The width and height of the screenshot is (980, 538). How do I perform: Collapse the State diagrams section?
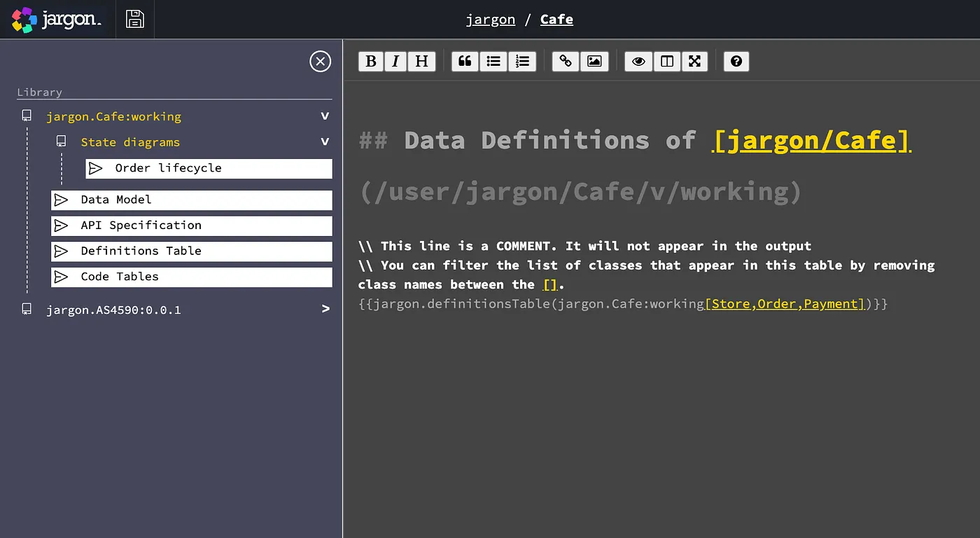tap(324, 142)
